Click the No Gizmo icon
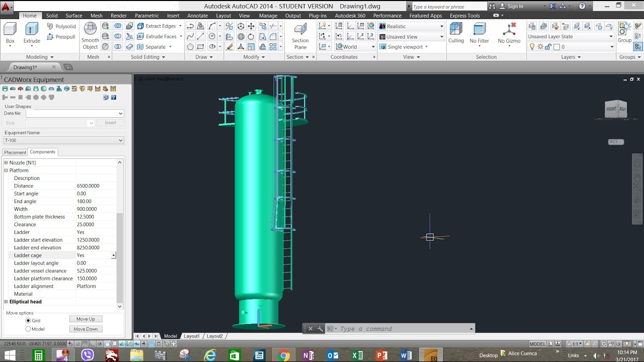 pos(509,33)
